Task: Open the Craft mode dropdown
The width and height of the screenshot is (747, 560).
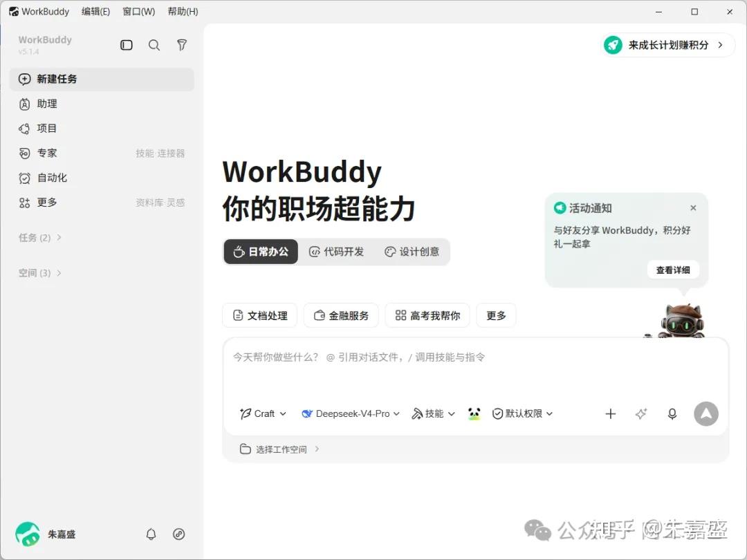Action: point(263,414)
